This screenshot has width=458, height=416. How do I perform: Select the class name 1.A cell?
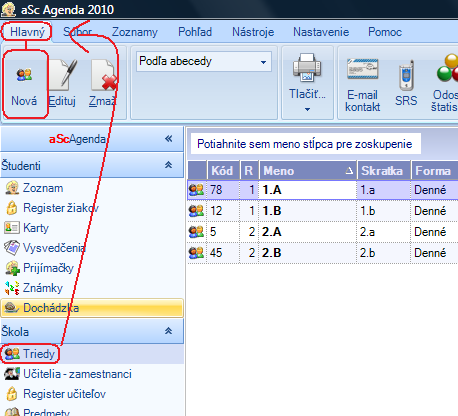click(x=308, y=190)
